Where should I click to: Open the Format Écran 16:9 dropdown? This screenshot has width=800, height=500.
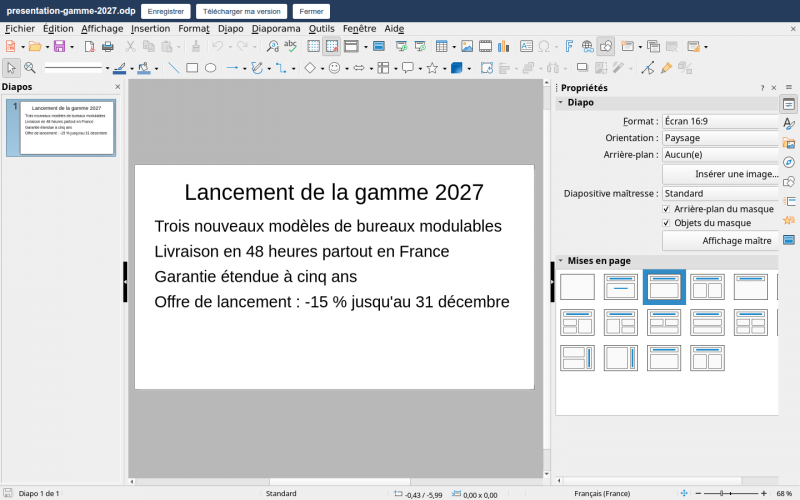[x=720, y=121]
